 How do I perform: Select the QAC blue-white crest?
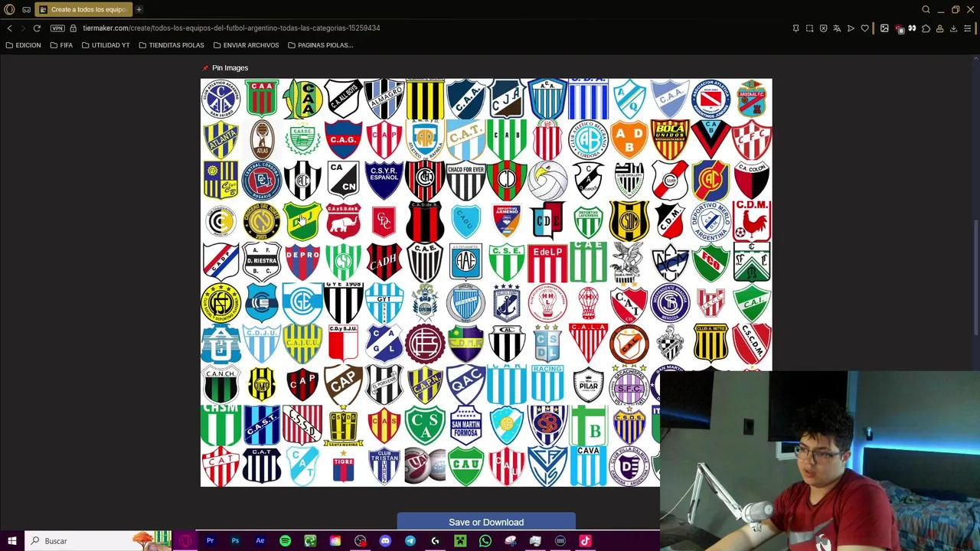[465, 383]
